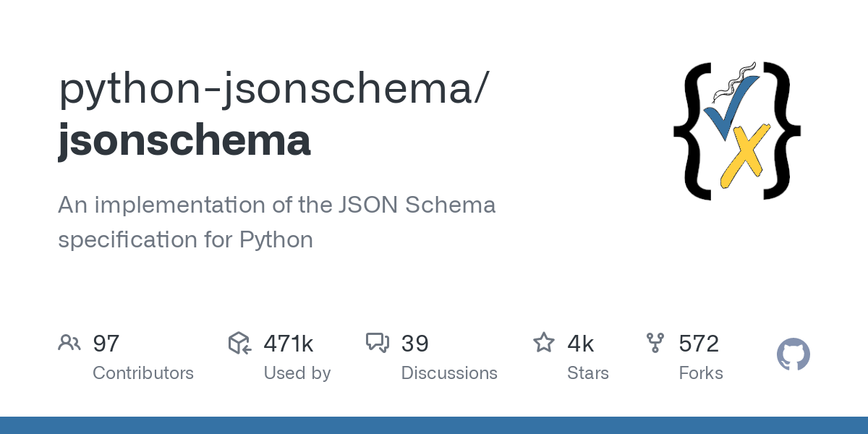Select the 39 discussions count
868x434 pixels.
point(415,344)
